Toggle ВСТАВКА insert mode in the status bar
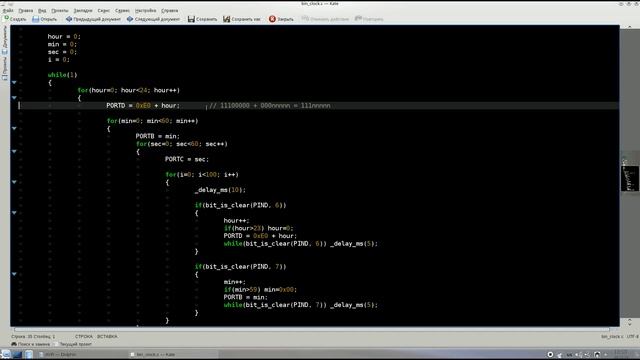The image size is (640, 360). [107, 336]
